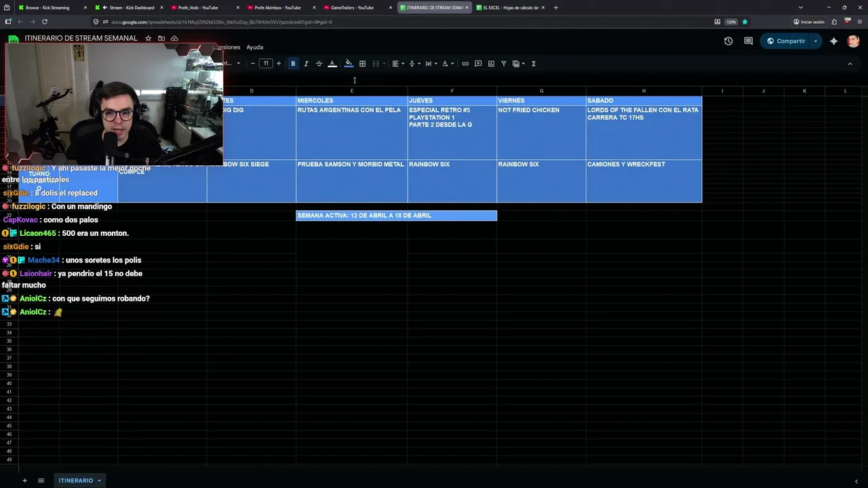
Task: Click the merge cells icon
Action: 376,64
